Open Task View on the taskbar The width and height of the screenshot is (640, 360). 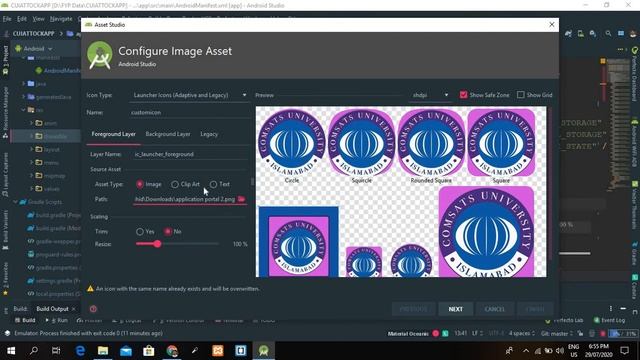pyautogui.click(x=56, y=351)
